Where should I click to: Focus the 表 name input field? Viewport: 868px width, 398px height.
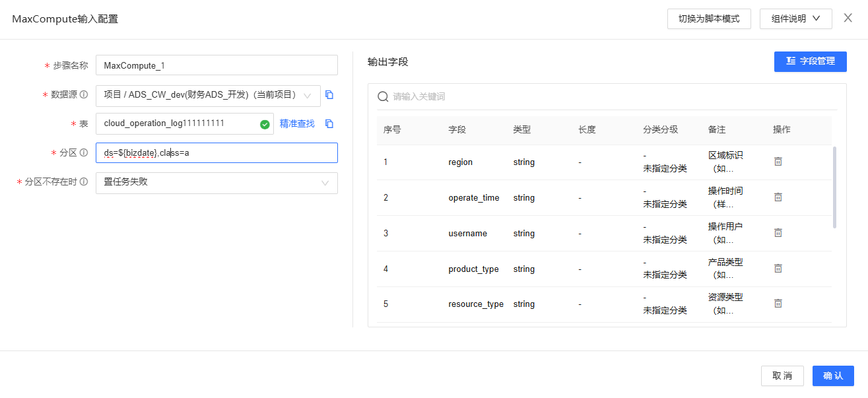tap(185, 123)
